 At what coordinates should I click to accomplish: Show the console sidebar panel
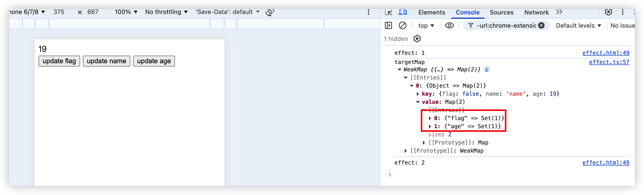point(388,25)
